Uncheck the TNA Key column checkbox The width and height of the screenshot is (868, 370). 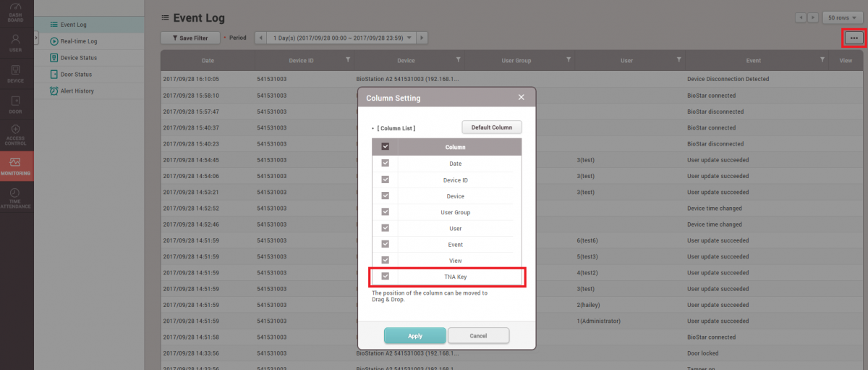point(385,276)
